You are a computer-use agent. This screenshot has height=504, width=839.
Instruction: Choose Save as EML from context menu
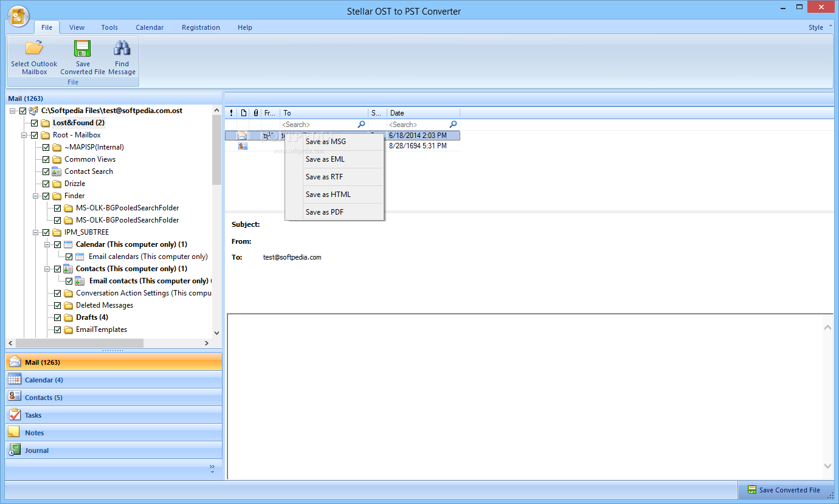334,159
